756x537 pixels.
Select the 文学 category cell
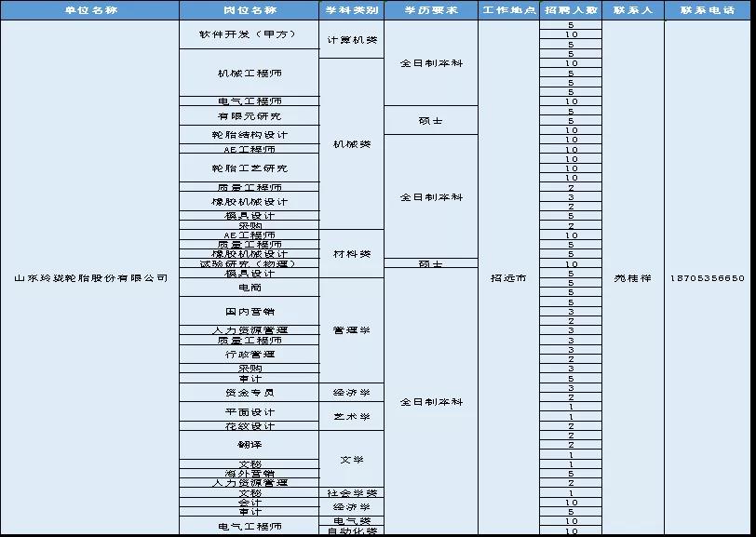point(352,460)
